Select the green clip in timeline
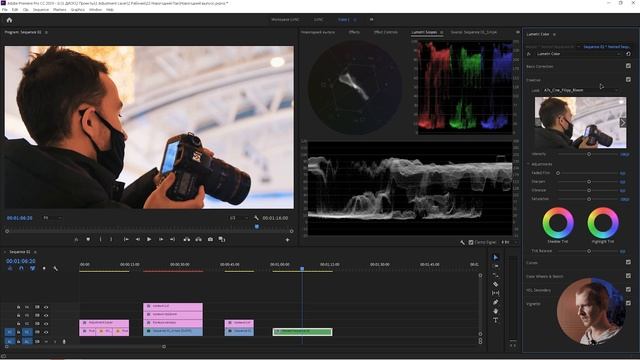This screenshot has height=360, width=640. 302,332
